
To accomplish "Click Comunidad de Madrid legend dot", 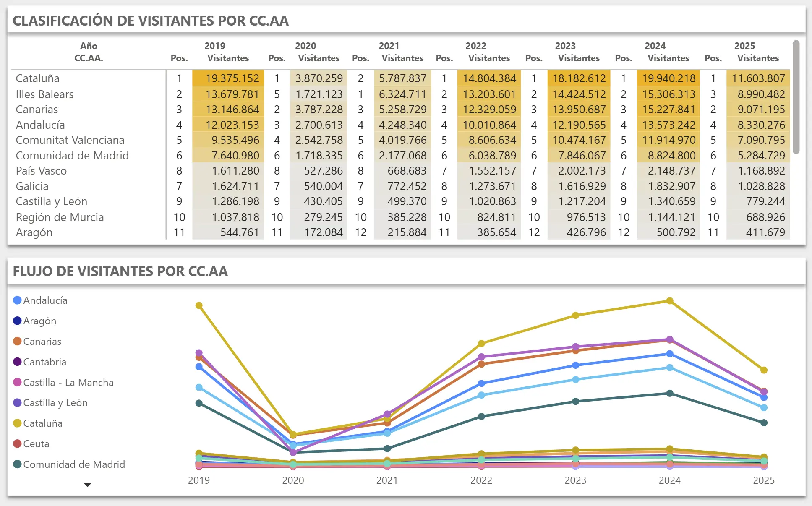I will pos(17,464).
